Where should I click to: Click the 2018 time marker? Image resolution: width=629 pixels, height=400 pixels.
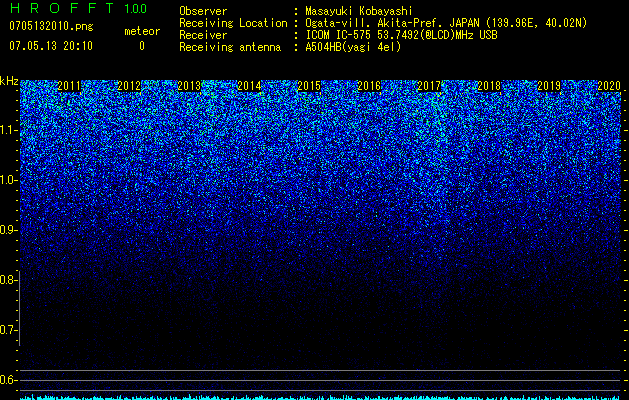coord(489,86)
